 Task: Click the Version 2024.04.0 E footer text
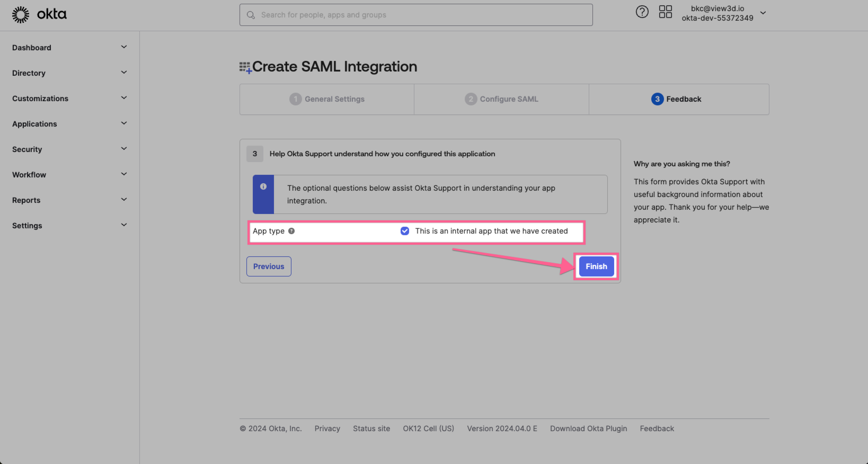(502, 429)
